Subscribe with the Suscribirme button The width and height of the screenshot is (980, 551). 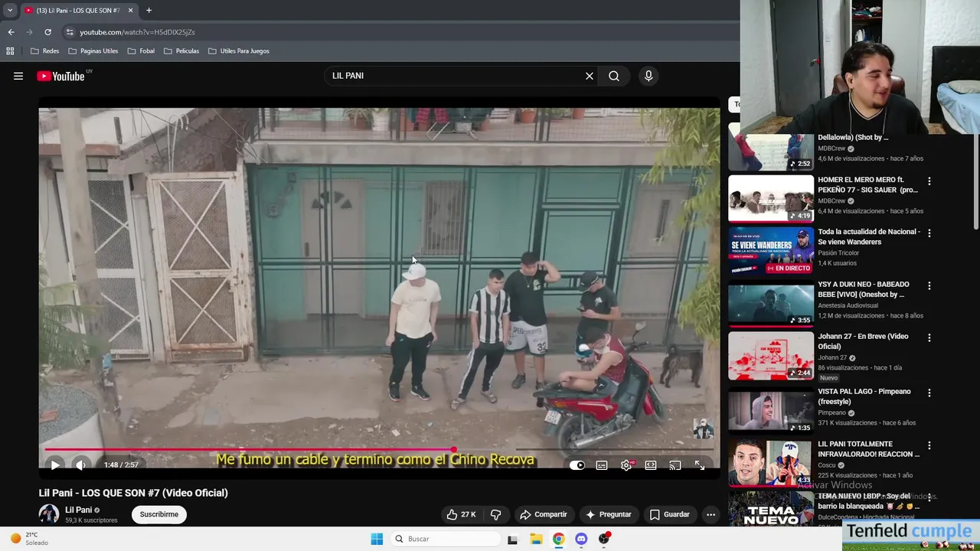(x=159, y=514)
